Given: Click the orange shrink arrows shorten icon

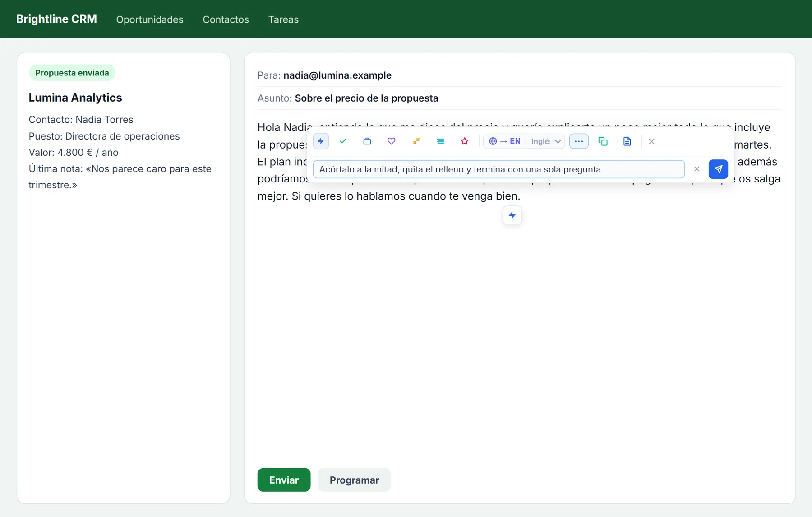Looking at the screenshot, I should (x=416, y=141).
